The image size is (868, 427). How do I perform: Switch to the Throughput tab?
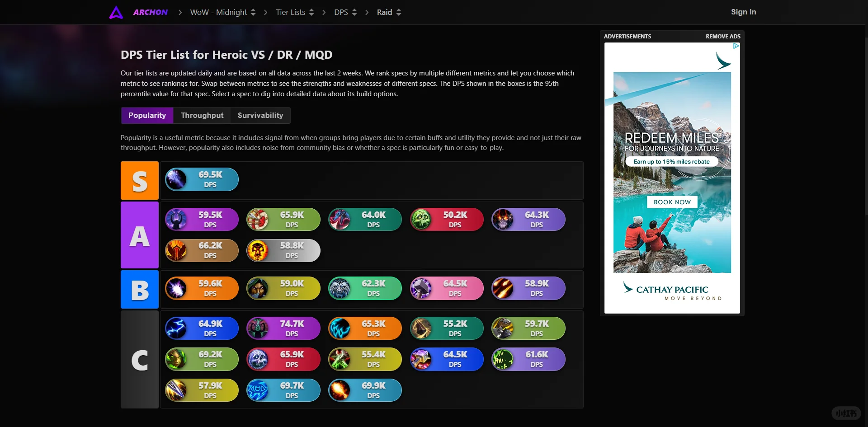(x=202, y=115)
